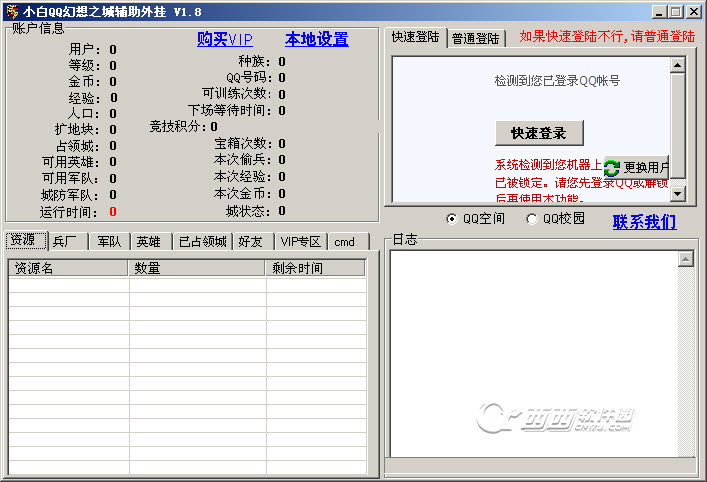The height and width of the screenshot is (482, 707).
Task: Sort by 数量 column header
Action: 197,268
